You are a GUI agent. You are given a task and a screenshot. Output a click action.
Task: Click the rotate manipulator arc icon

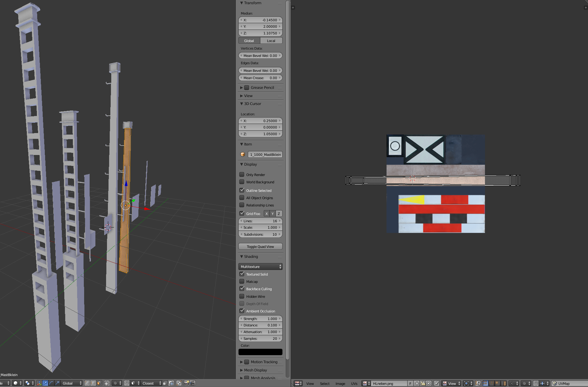tap(51, 383)
